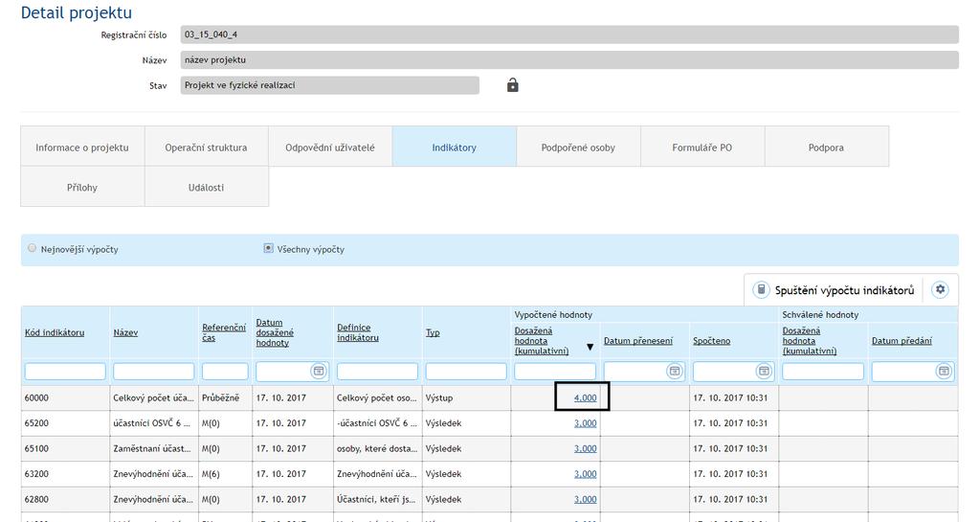The width and height of the screenshot is (980, 522).
Task: Open the gear settings icon above the table
Action: [x=940, y=289]
